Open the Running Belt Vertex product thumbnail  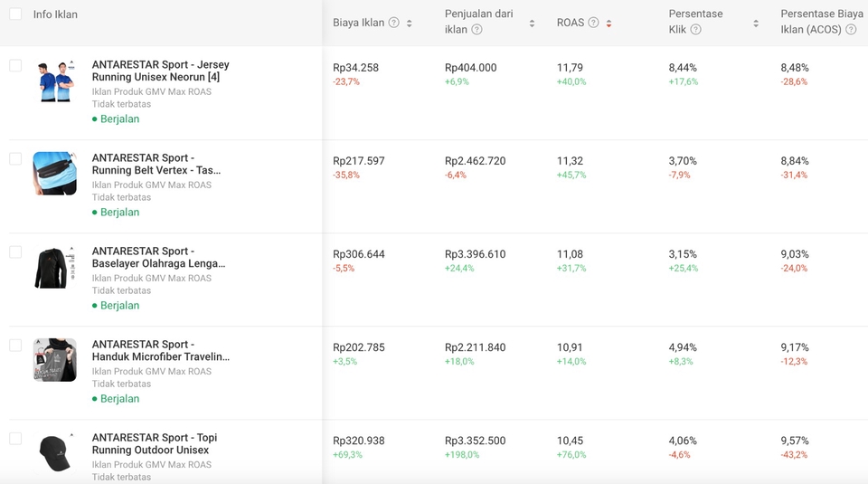tap(55, 174)
